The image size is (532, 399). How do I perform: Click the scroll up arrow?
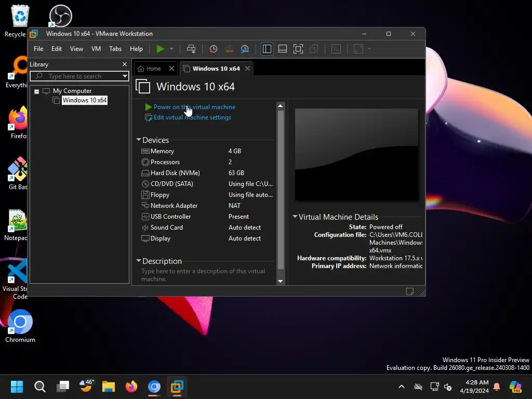pos(280,106)
